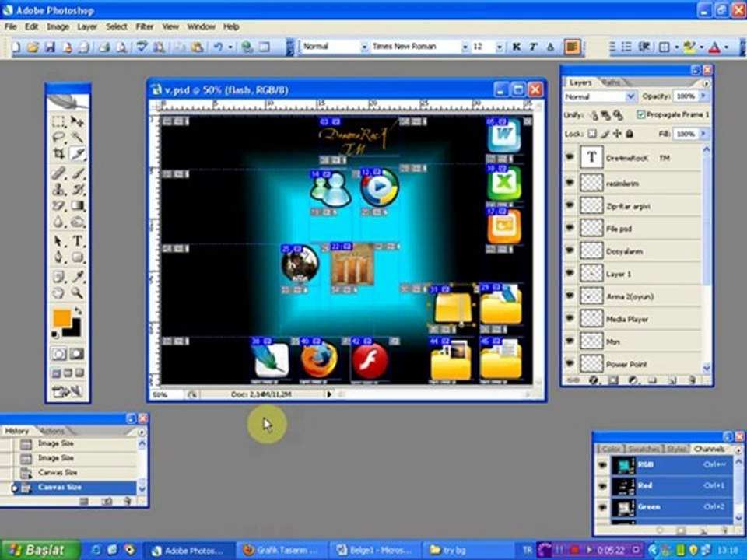Screen dimensions: 747x560
Task: Hide the resimlerim layer
Action: [570, 183]
